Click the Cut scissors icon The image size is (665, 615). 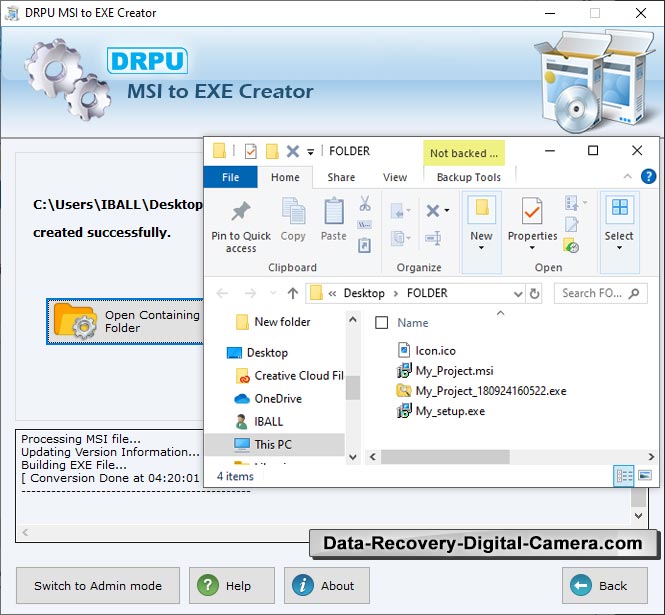coord(365,203)
